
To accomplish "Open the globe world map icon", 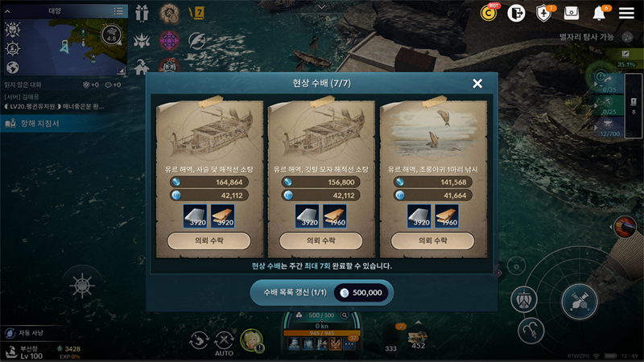I will click(x=13, y=68).
